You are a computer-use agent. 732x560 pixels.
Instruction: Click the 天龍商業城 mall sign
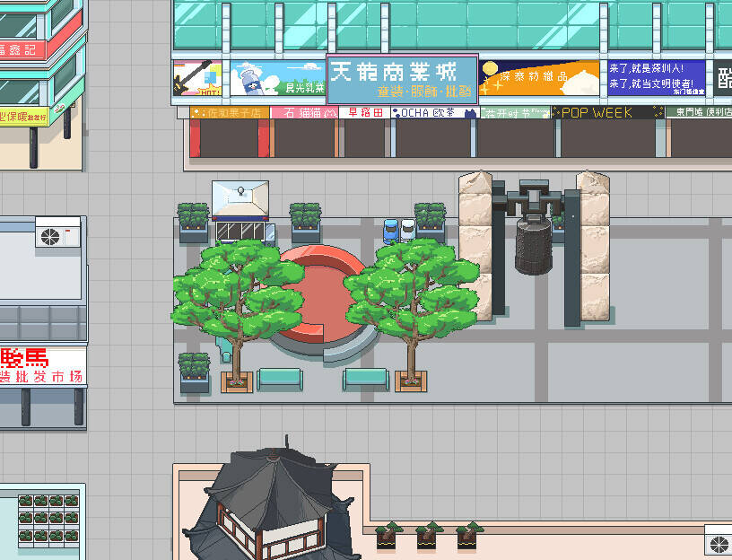(x=403, y=79)
